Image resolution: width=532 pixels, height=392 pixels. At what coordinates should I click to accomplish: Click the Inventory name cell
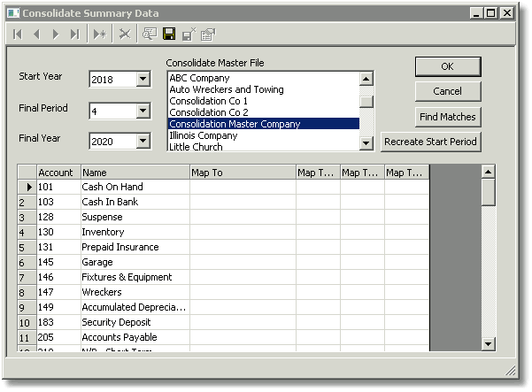click(135, 232)
